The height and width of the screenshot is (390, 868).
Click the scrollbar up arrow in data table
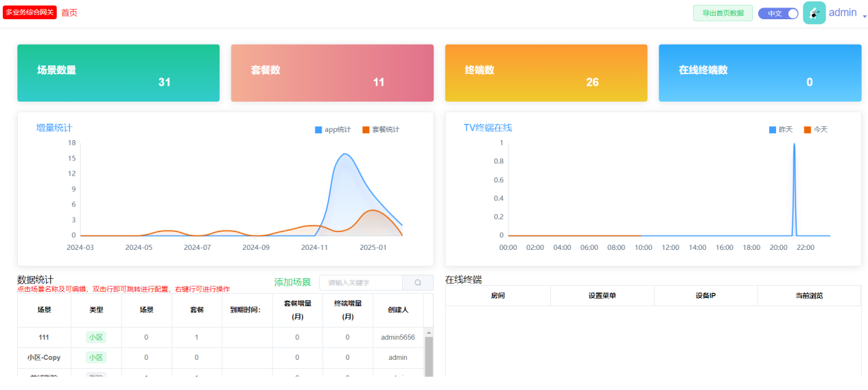(429, 332)
